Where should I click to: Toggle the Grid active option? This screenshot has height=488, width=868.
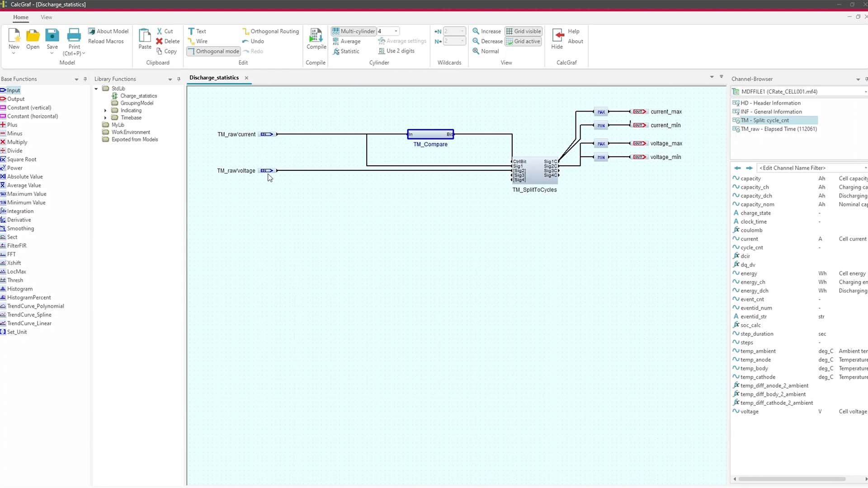click(523, 41)
